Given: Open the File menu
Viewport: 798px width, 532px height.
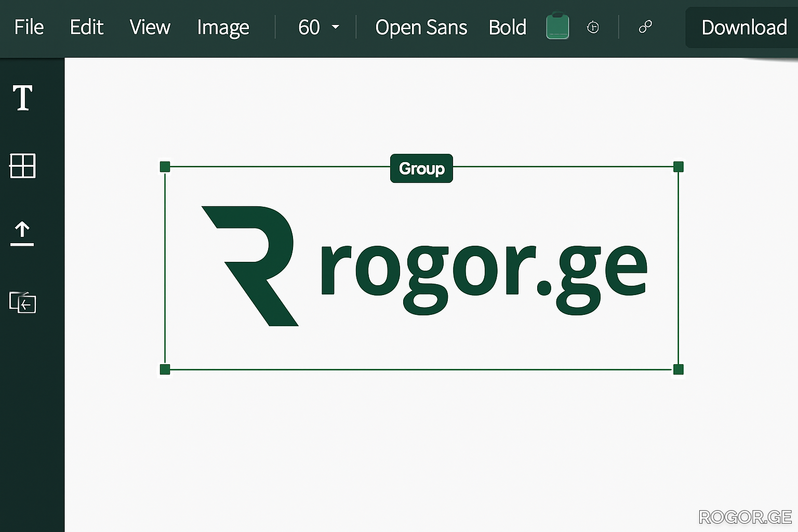Looking at the screenshot, I should point(29,27).
